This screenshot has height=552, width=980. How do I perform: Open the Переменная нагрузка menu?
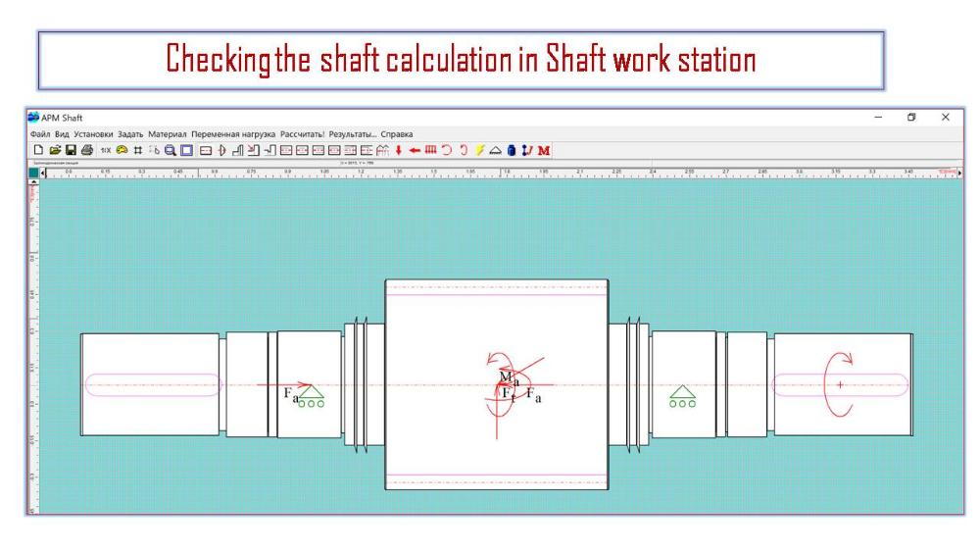tap(233, 133)
